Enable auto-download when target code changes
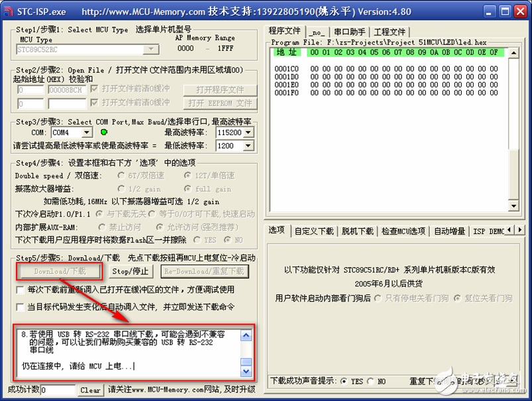The height and width of the screenshot is (401, 532). point(21,307)
